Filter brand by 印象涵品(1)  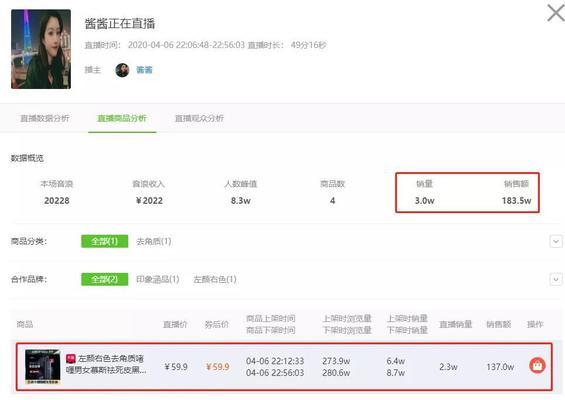[158, 279]
